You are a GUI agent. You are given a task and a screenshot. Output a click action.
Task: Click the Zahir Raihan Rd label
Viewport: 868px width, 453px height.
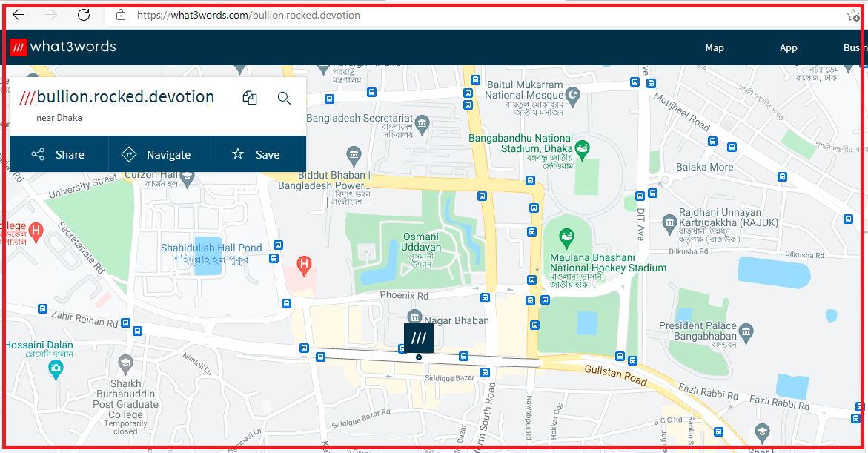click(x=85, y=318)
